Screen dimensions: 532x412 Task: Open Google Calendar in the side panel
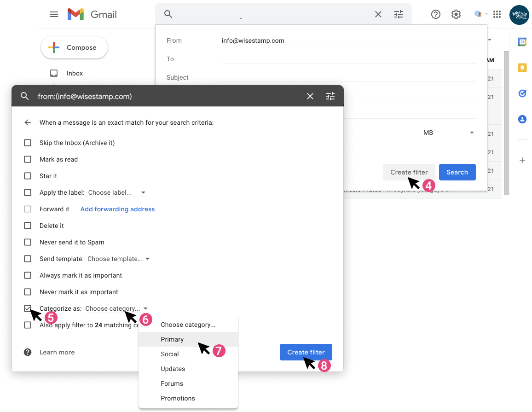(x=522, y=42)
